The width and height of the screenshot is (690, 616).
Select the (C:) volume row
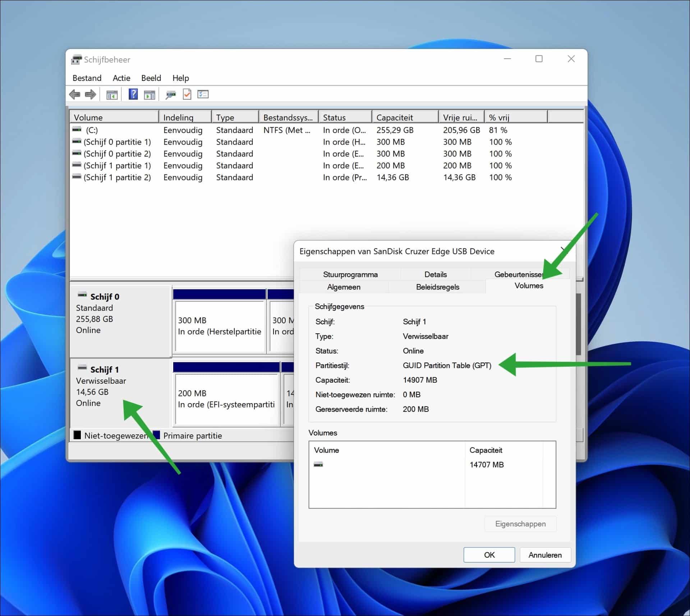pyautogui.click(x=108, y=130)
